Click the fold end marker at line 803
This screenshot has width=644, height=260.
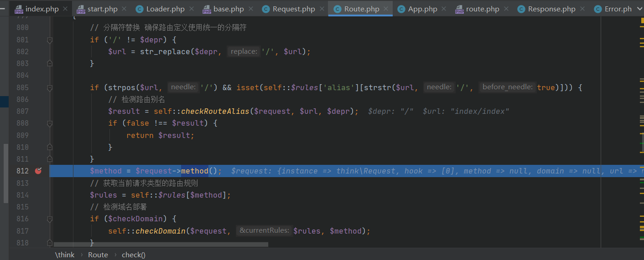pos(50,64)
